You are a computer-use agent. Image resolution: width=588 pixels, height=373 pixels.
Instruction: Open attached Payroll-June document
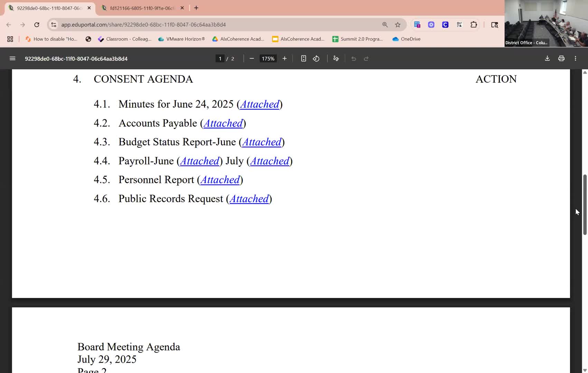[x=200, y=161]
